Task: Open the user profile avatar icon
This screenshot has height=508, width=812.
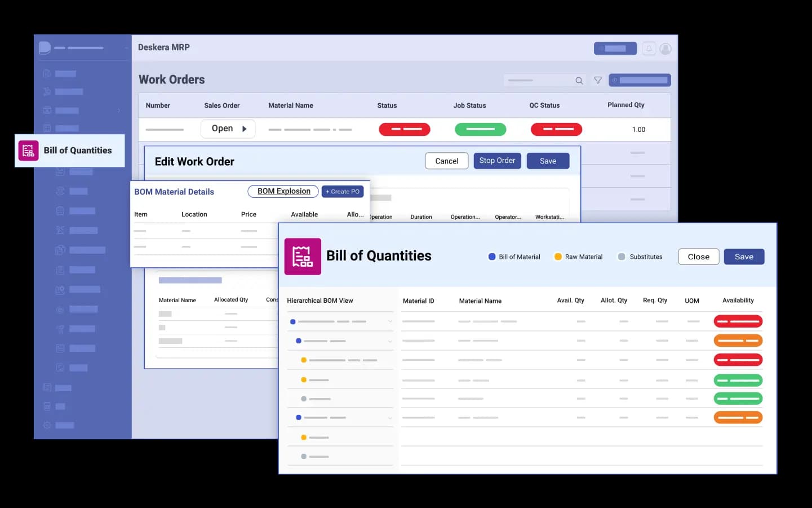Action: 665,49
